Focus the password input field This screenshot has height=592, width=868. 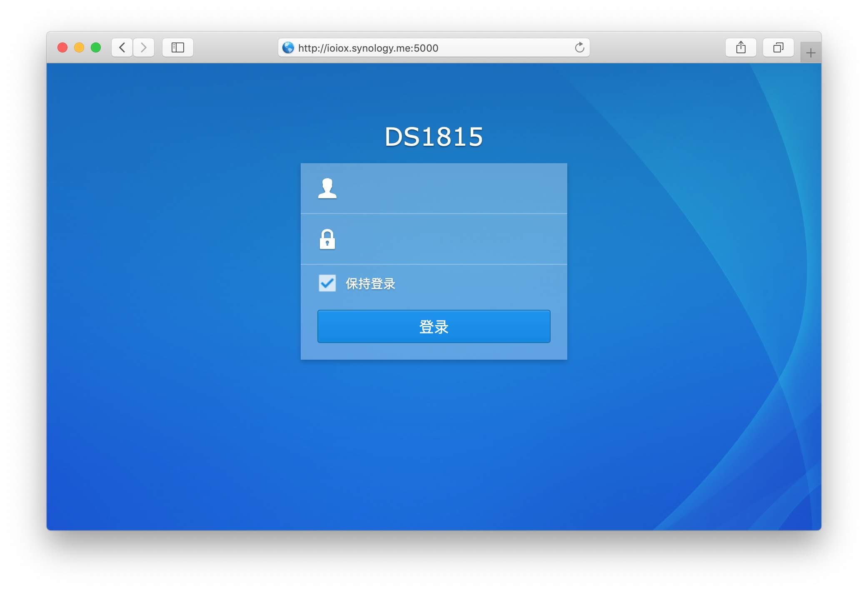[450, 239]
